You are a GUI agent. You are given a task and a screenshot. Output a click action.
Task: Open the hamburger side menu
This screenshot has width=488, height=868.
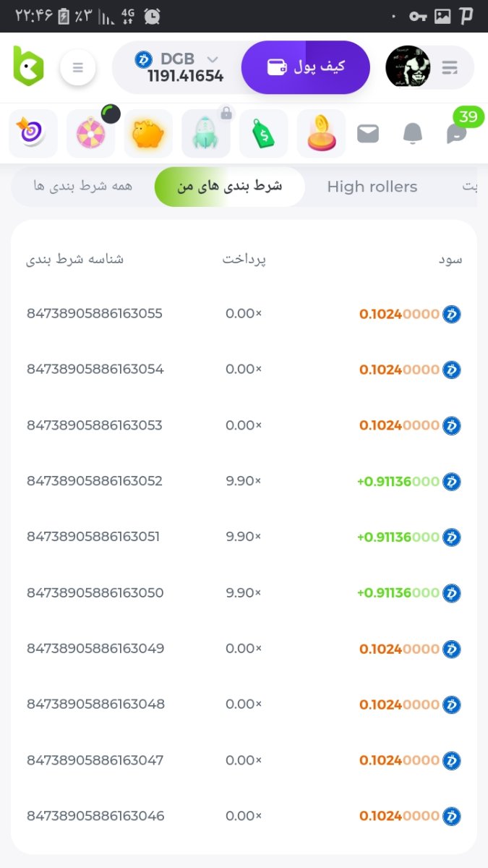pos(78,68)
